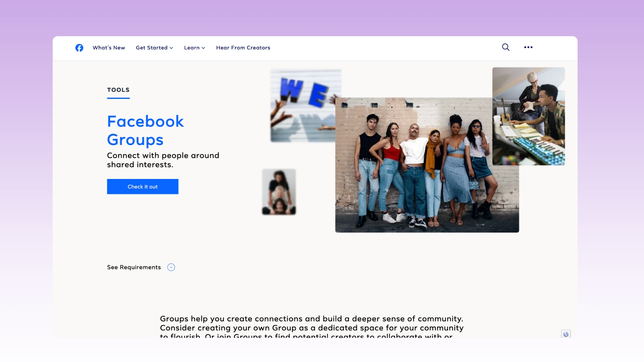Screen dimensions: 644x362
Task: Open Hear From Creators page
Action: [243, 48]
